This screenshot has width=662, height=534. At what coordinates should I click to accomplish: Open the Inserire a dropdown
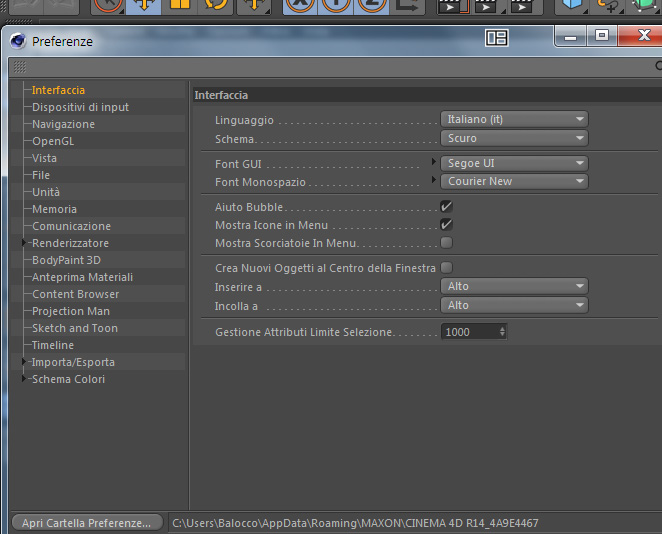point(514,286)
